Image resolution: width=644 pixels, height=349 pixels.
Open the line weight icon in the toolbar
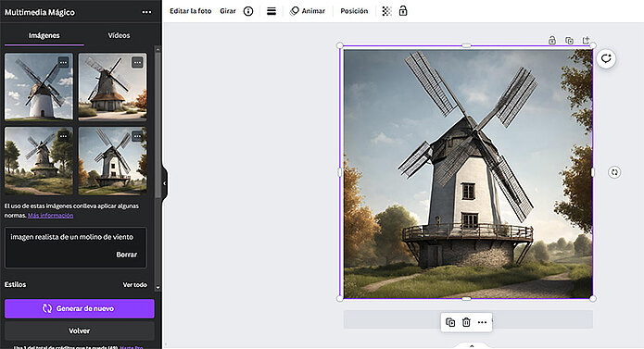click(271, 11)
